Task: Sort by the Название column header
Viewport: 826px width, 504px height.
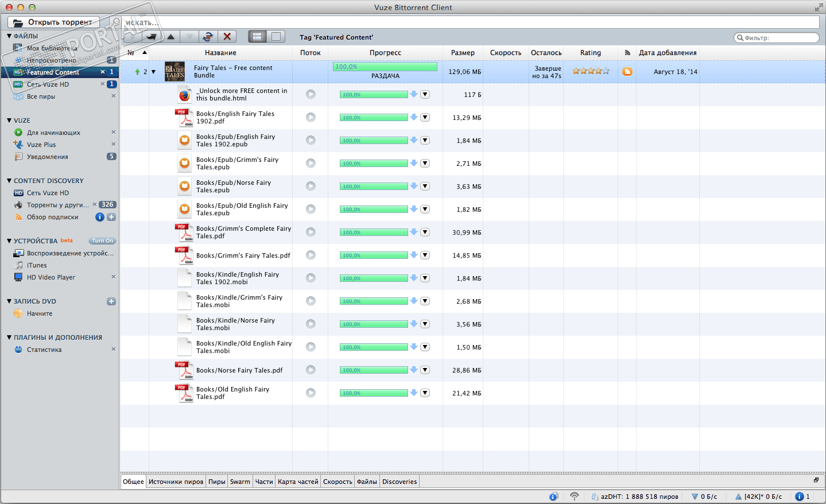Action: pos(220,53)
